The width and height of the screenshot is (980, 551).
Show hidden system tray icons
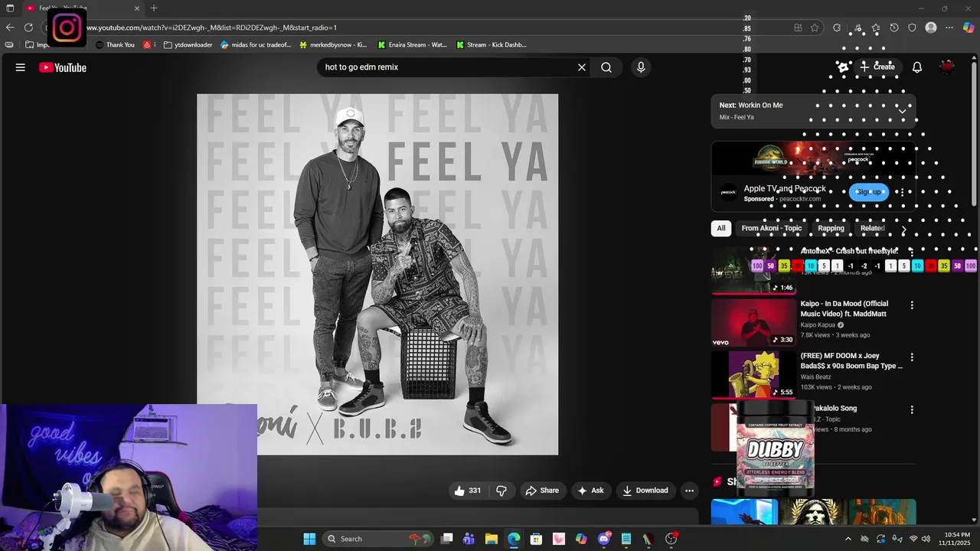848,539
